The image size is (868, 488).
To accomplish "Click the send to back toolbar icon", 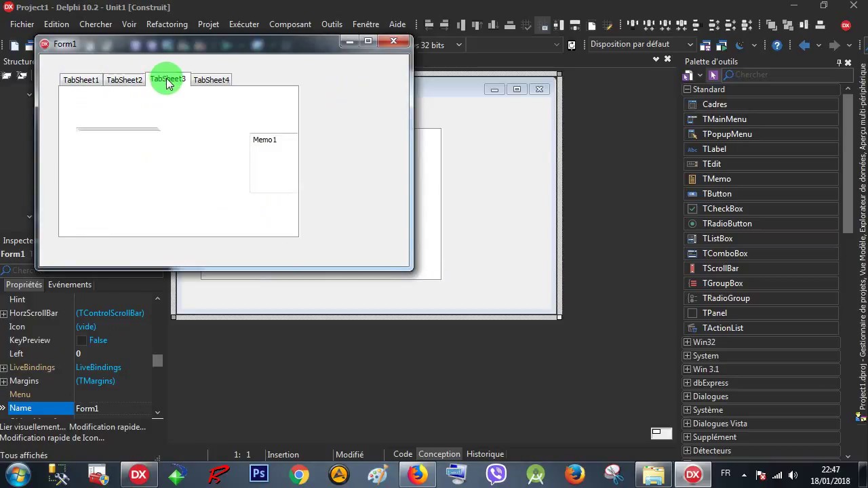I will 788,25.
